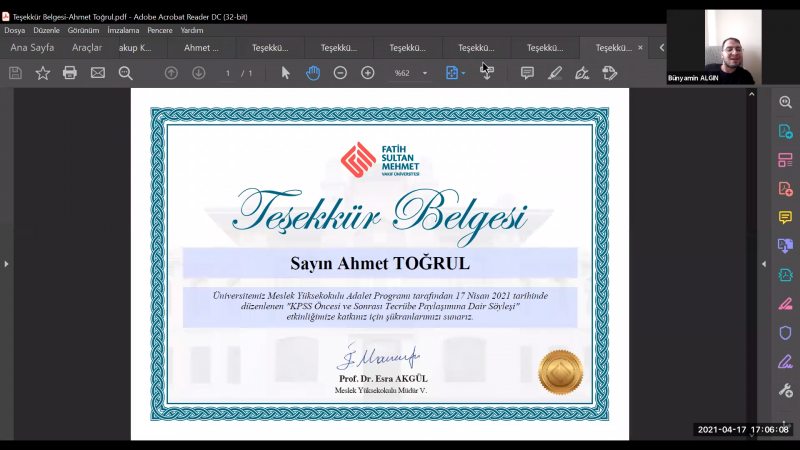Add a comment with the speech bubble icon
This screenshot has height=450, width=800.
coord(527,73)
